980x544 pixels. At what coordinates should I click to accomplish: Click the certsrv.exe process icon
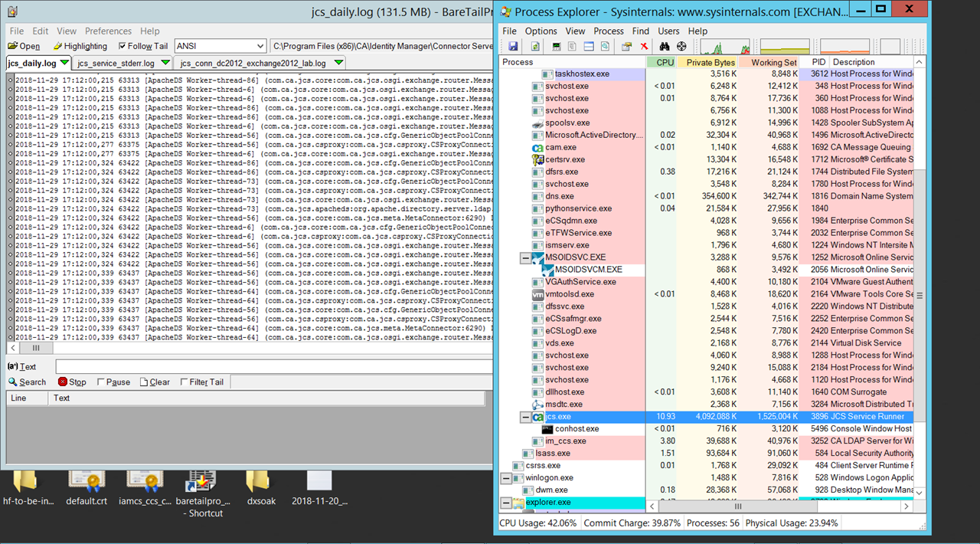click(x=538, y=159)
